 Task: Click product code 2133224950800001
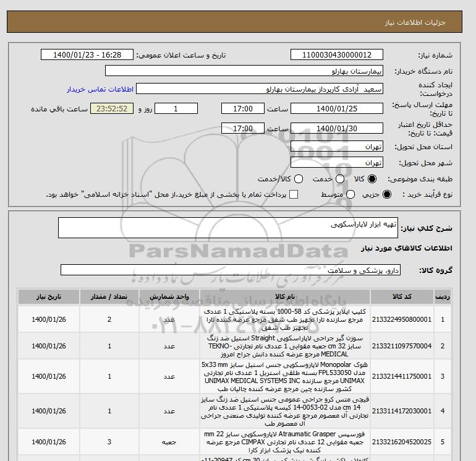(402, 319)
